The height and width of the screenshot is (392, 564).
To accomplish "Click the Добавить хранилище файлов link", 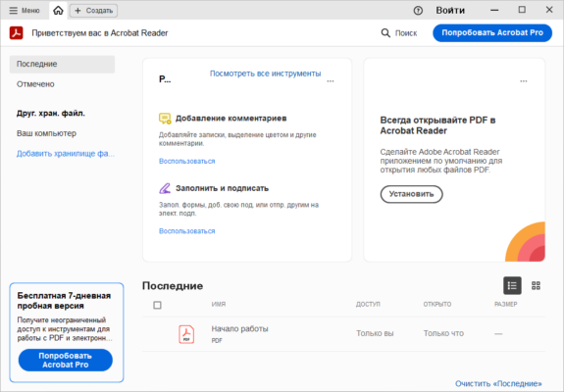I will point(66,154).
